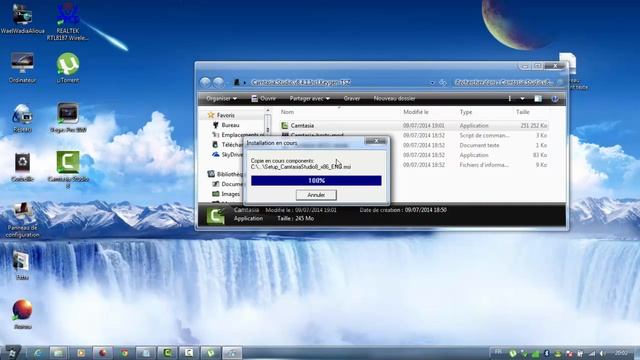This screenshot has height=360, width=640.
Task: Click the Explorer back navigation arrow
Action: pos(205,82)
